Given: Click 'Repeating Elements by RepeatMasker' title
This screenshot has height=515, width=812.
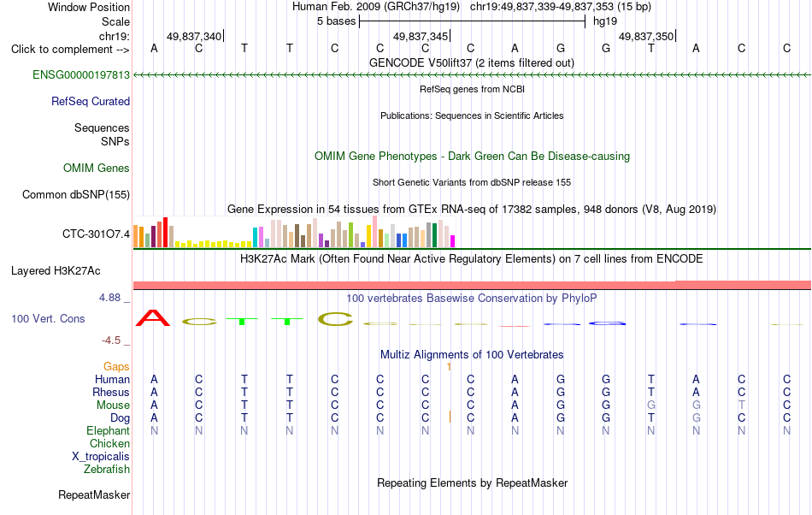Looking at the screenshot, I should (472, 483).
